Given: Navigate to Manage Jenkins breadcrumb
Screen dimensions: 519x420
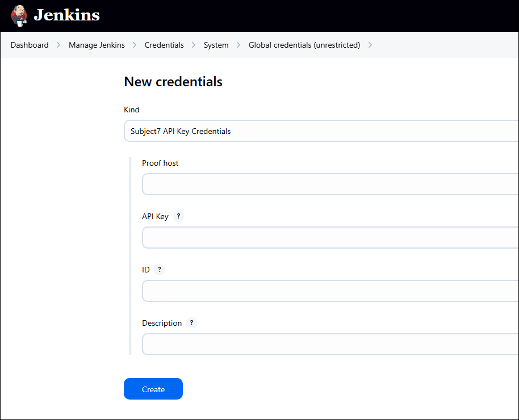Looking at the screenshot, I should (x=97, y=45).
